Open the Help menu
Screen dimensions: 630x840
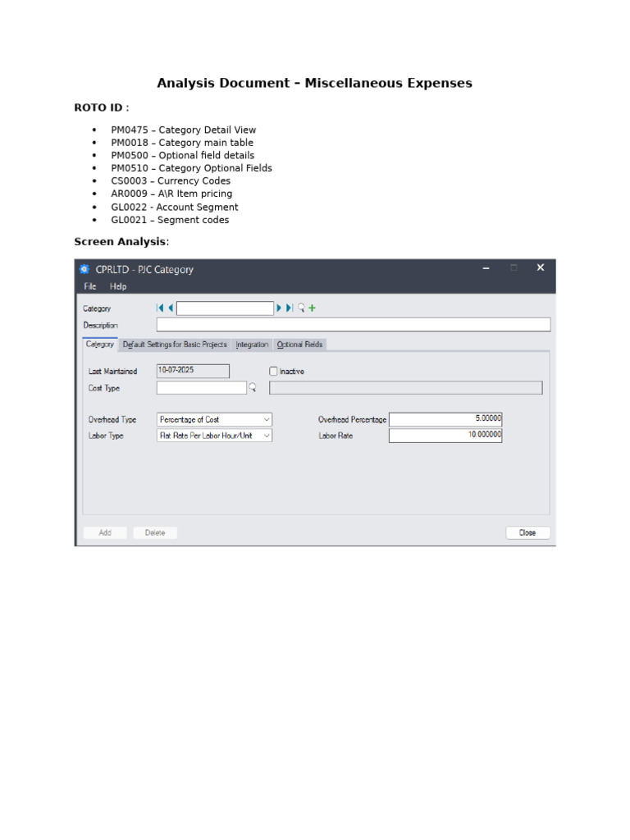point(118,286)
